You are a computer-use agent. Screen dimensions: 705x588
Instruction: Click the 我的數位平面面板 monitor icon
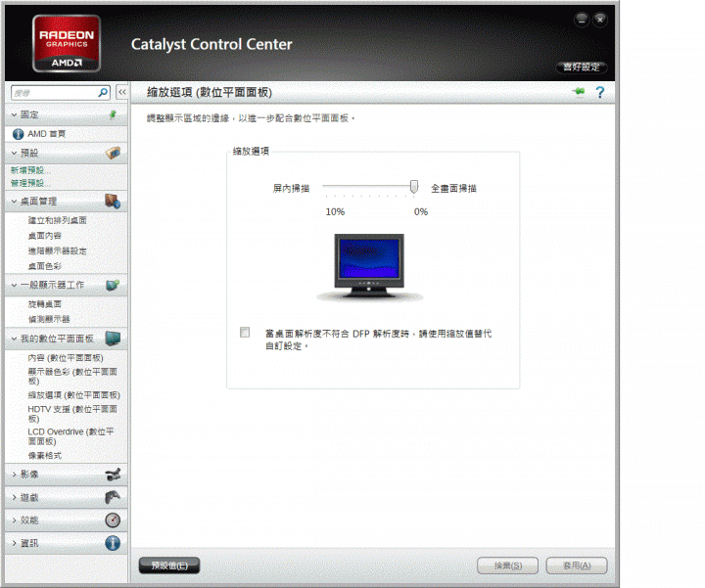point(113,339)
